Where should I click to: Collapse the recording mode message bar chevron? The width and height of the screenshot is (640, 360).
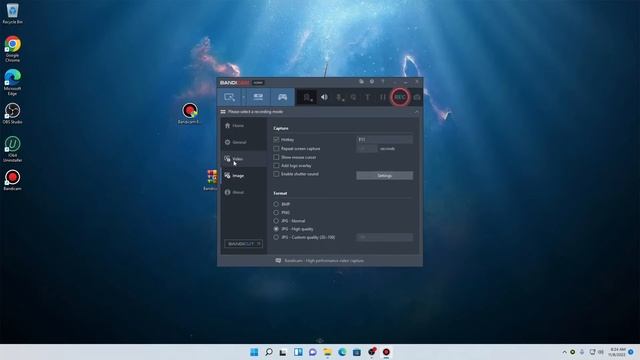[416, 111]
